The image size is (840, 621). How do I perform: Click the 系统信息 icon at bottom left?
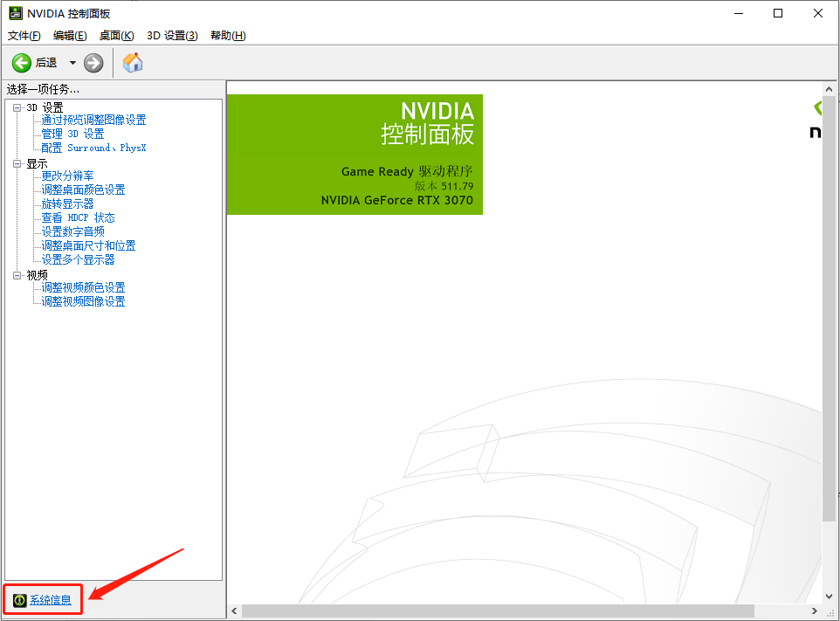point(19,600)
